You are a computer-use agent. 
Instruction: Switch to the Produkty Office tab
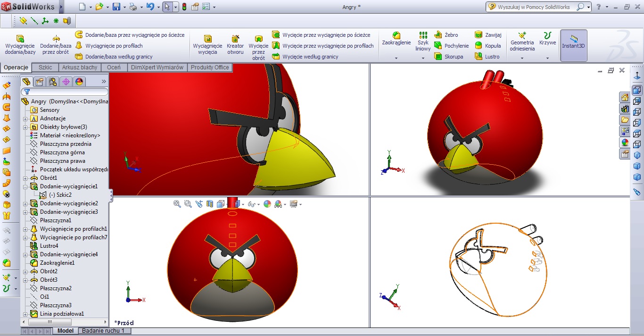[x=210, y=67]
